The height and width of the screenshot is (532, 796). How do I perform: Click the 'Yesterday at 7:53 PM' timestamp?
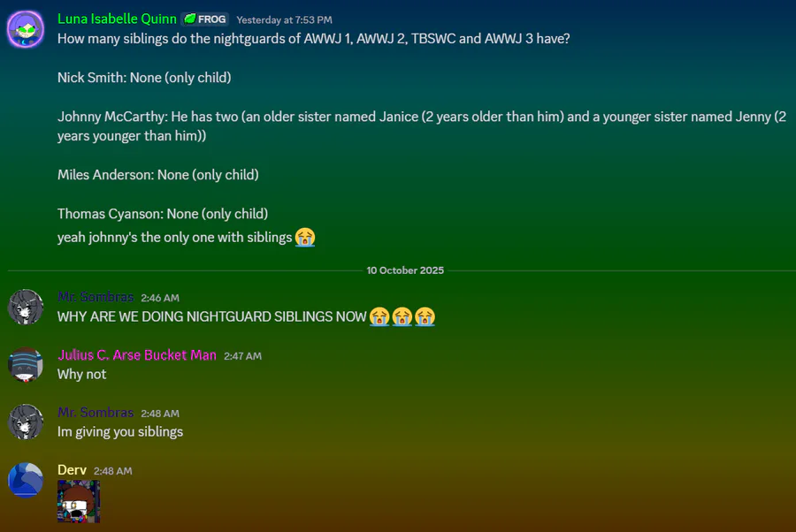284,19
